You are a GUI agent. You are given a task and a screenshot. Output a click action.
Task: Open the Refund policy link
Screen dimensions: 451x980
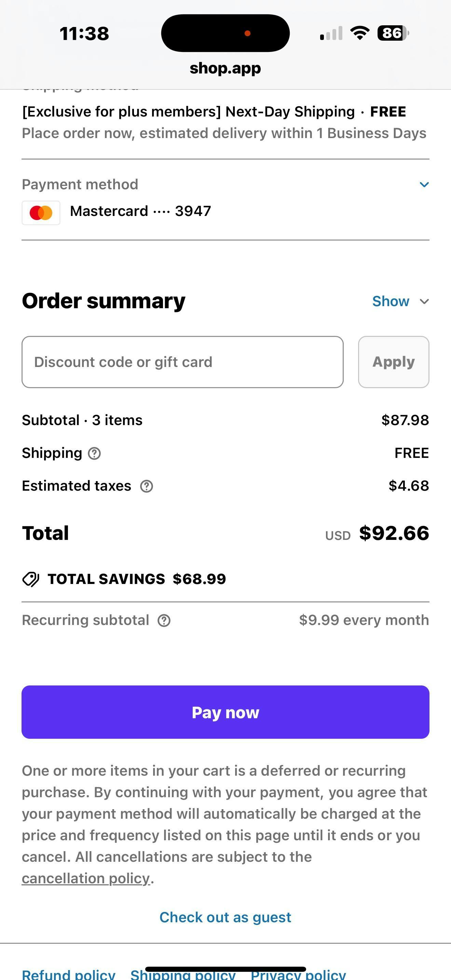tap(68, 974)
